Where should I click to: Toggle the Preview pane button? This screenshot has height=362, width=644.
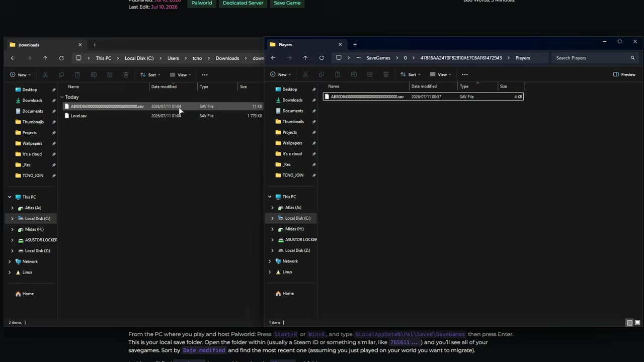[624, 74]
